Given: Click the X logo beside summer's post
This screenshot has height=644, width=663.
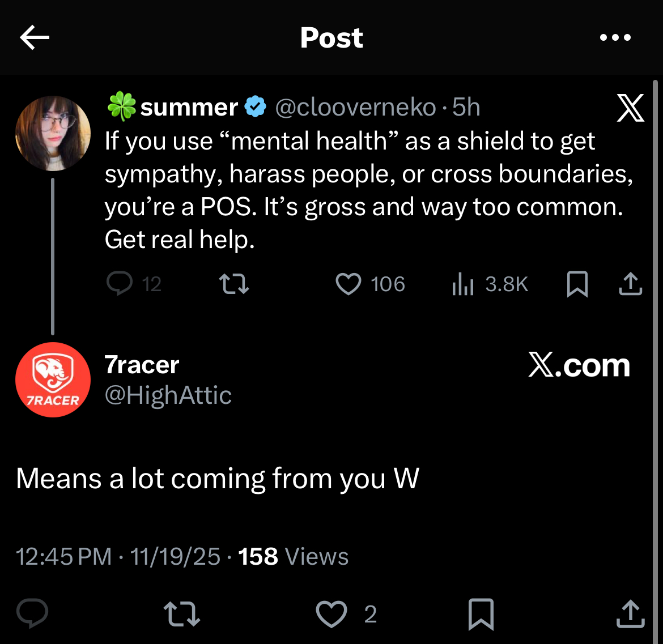Looking at the screenshot, I should click(x=631, y=108).
